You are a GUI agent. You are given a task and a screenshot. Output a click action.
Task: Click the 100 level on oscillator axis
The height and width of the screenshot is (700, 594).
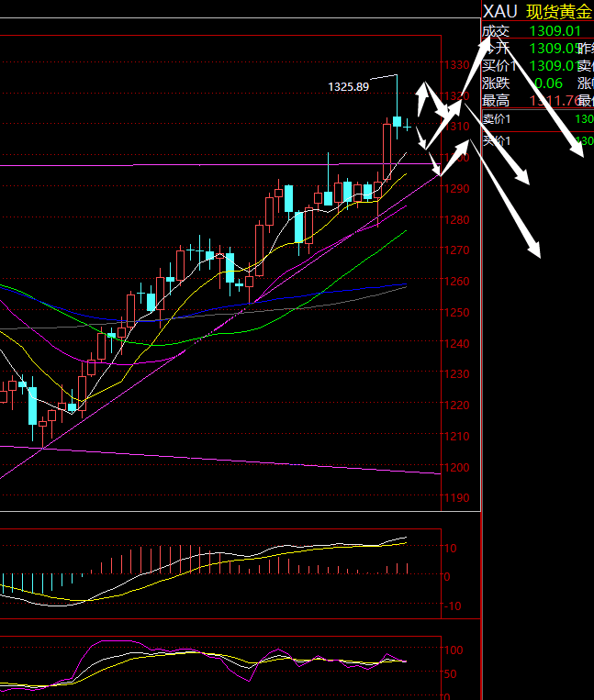coord(454,650)
